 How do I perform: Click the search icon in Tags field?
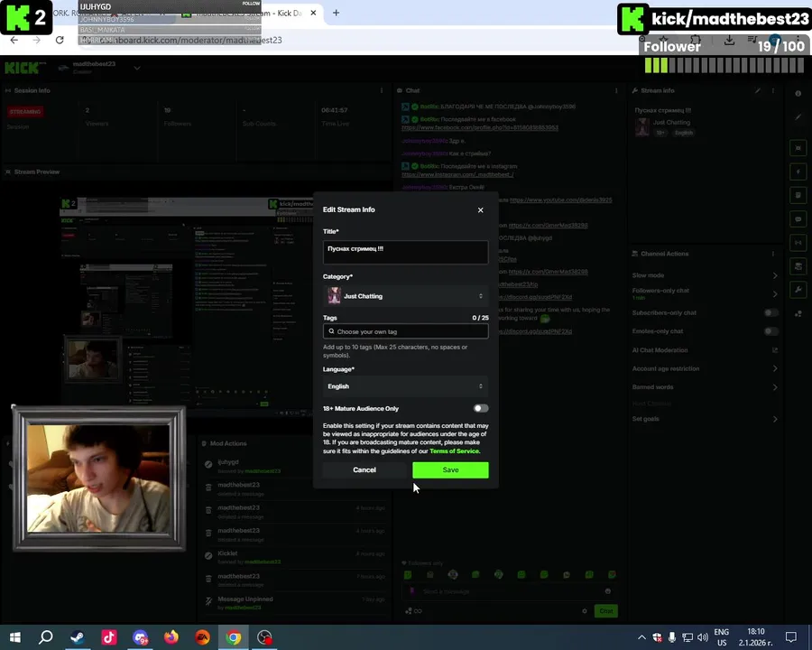click(331, 331)
